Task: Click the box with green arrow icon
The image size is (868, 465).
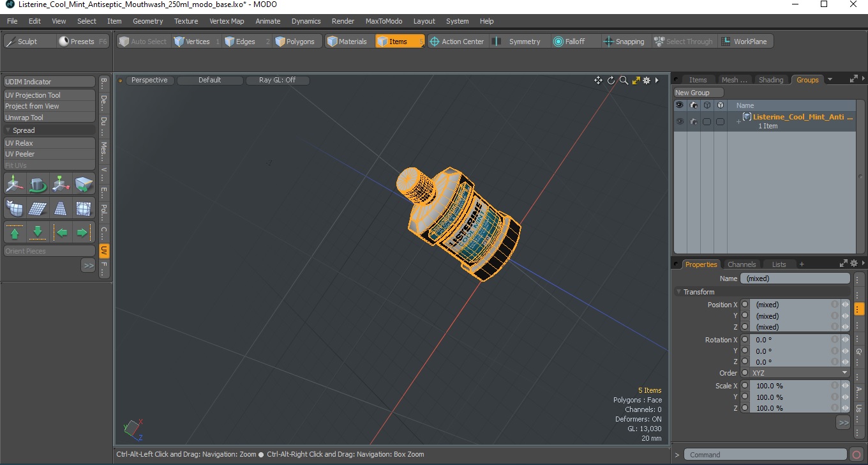Action: click(x=84, y=185)
